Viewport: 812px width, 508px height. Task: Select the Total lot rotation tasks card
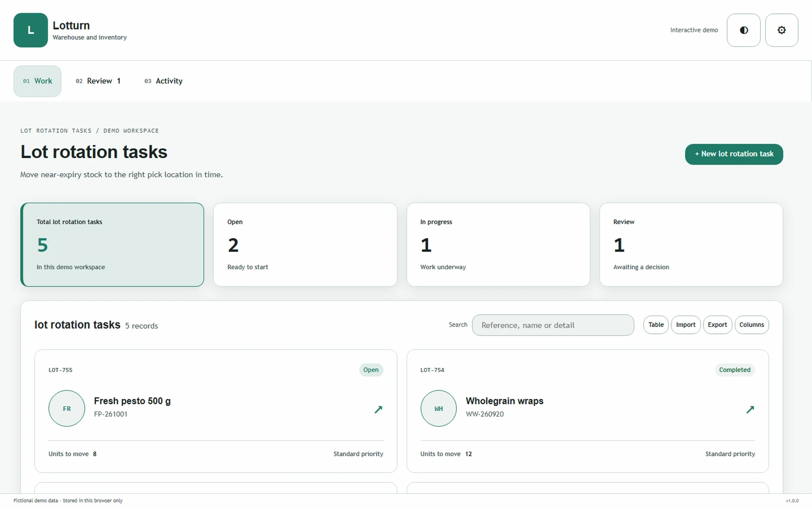click(x=112, y=244)
